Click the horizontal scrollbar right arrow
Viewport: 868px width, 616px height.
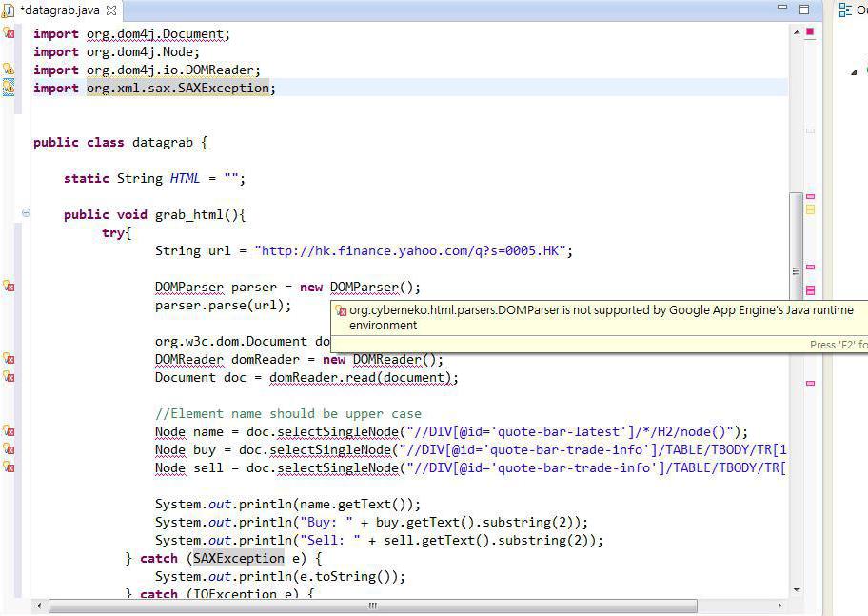point(780,606)
